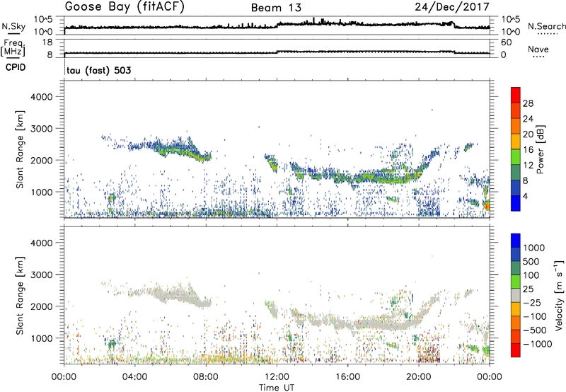Viewport: 566px width, 392px height.
Task: Click the date '24/Dec/2017'
Action: click(x=452, y=7)
